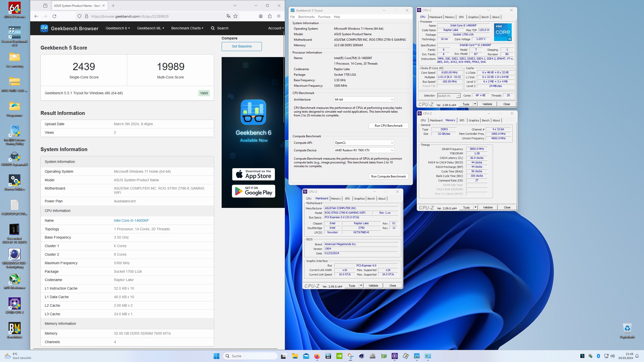
Task: Open BenchMate desktop icon
Action: [15, 331]
